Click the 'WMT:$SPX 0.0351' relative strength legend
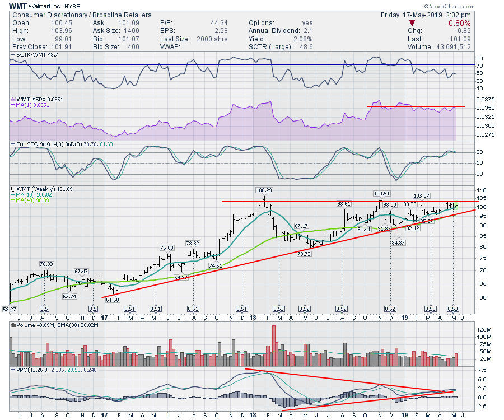This screenshot has height=420, width=504. tap(37, 99)
